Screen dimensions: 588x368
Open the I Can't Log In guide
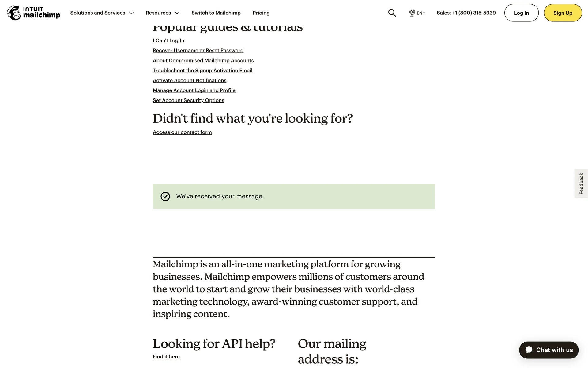pyautogui.click(x=168, y=40)
